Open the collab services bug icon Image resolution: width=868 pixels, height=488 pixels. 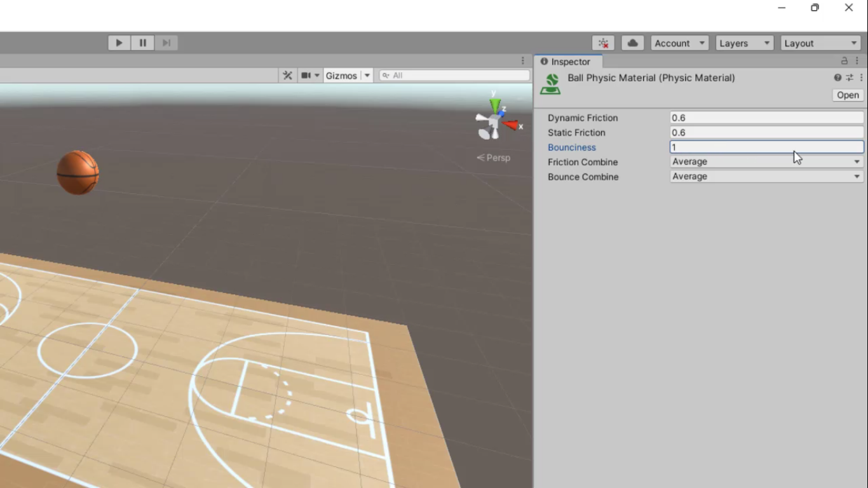pyautogui.click(x=603, y=43)
